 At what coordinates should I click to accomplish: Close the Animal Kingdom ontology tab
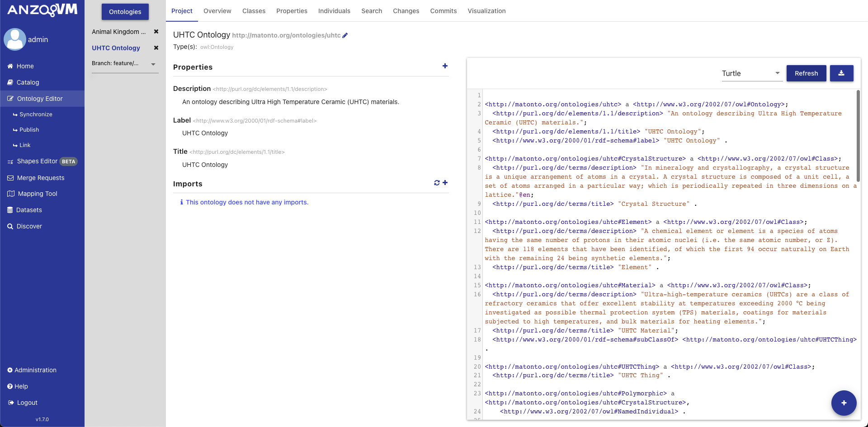point(156,32)
